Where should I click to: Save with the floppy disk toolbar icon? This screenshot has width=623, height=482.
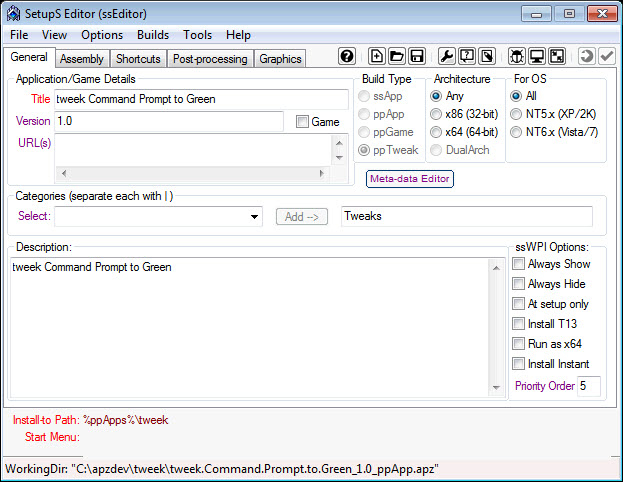(417, 56)
